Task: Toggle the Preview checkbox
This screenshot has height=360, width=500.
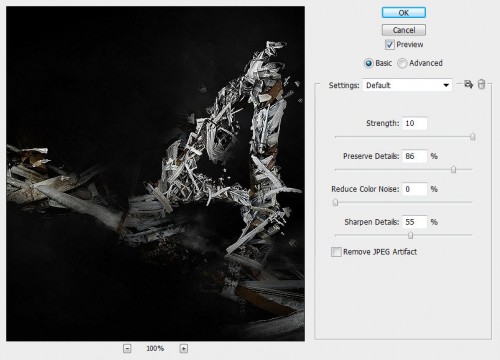Action: (390, 45)
